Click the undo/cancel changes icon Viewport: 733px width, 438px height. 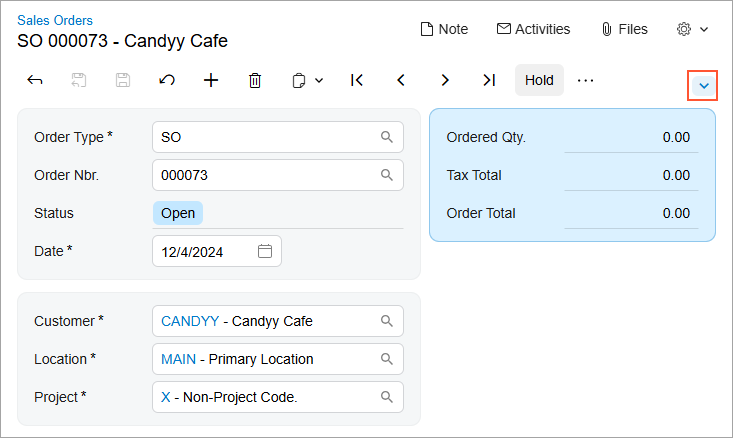click(167, 81)
